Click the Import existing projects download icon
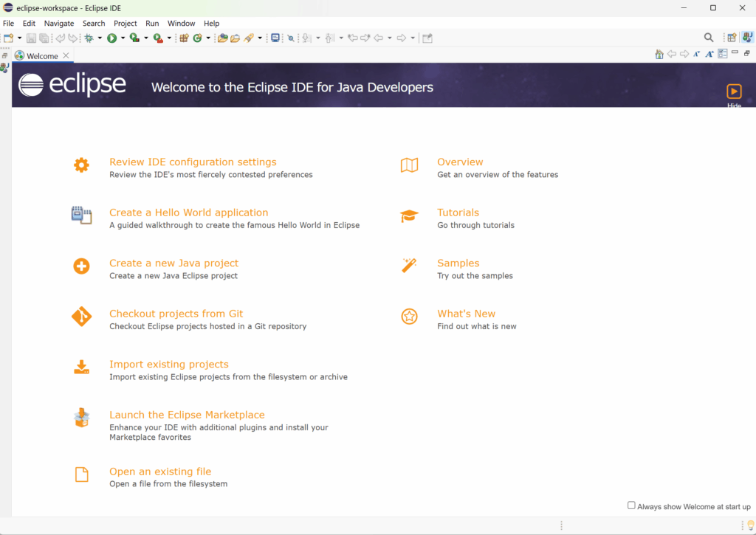The height and width of the screenshot is (535, 756). pyautogui.click(x=81, y=367)
